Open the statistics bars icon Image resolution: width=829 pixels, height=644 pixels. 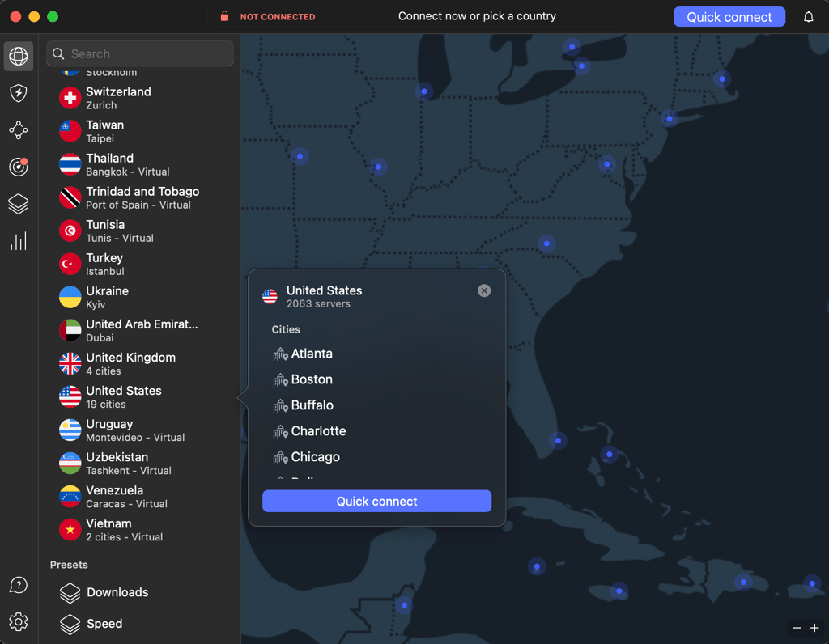click(x=19, y=241)
